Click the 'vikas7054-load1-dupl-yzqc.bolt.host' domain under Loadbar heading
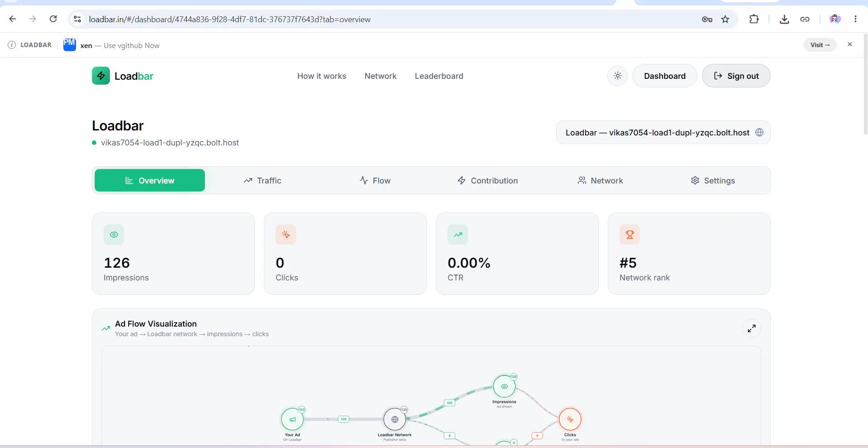This screenshot has width=868, height=448. [x=170, y=143]
